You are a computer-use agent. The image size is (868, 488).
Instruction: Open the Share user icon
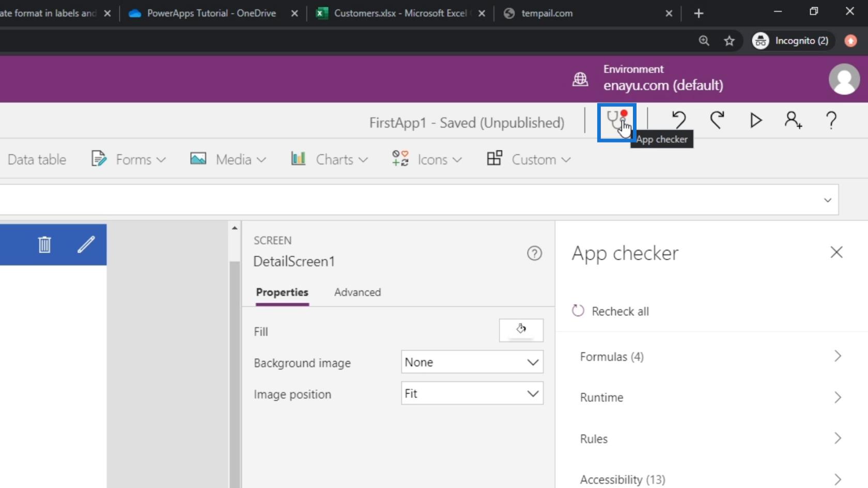click(x=793, y=120)
